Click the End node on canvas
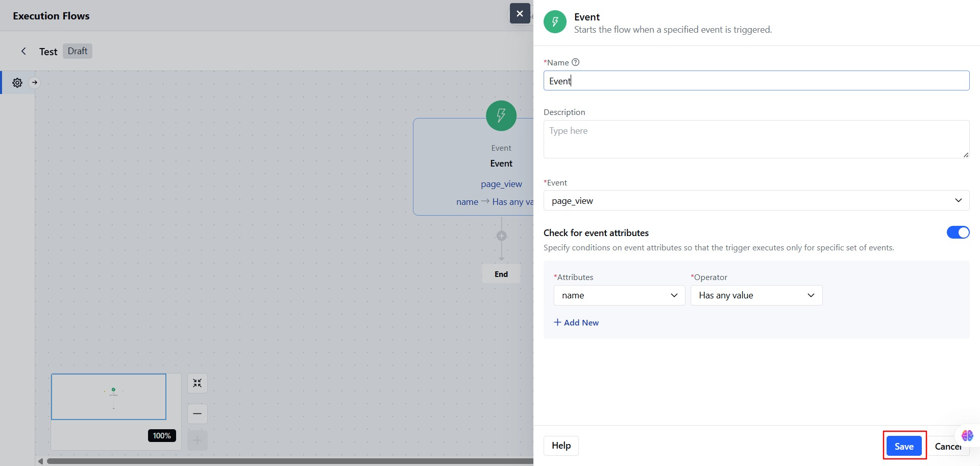Screen dimensions: 980x466 [501, 274]
